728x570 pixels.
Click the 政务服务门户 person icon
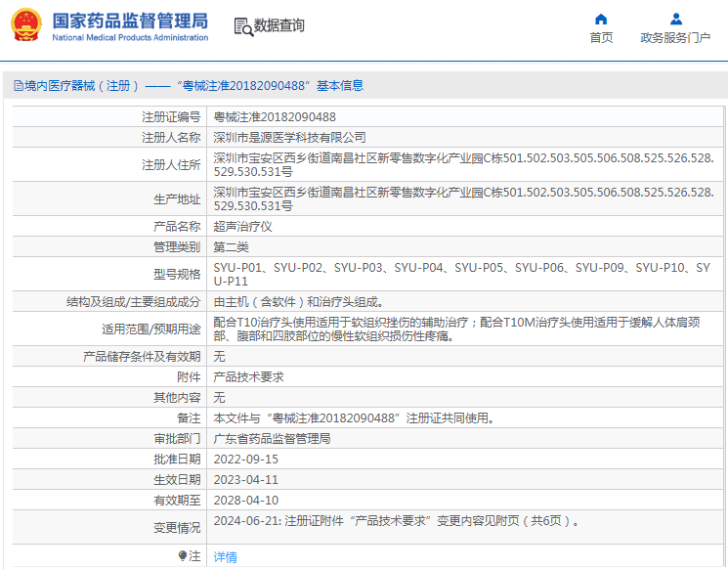[x=675, y=19]
